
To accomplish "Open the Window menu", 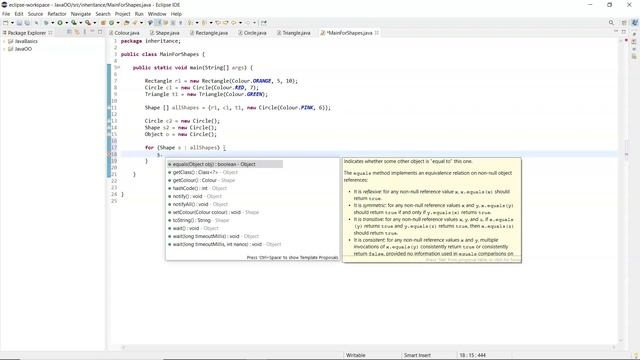I will pyautogui.click(x=157, y=14).
